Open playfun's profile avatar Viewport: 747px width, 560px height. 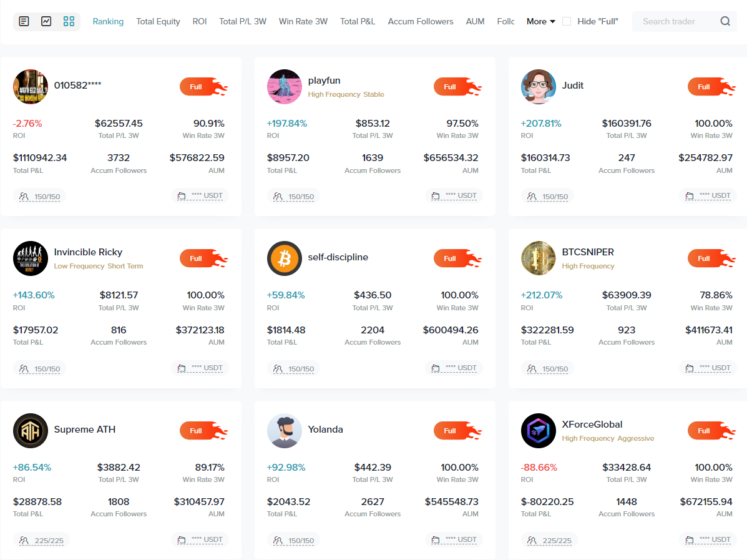(x=285, y=86)
